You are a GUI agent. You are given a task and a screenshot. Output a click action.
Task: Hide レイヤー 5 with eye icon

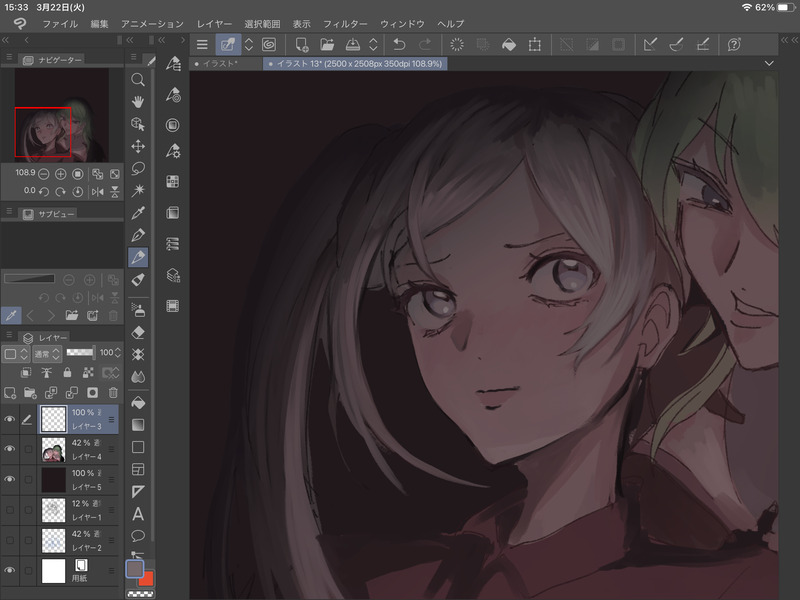point(9,480)
